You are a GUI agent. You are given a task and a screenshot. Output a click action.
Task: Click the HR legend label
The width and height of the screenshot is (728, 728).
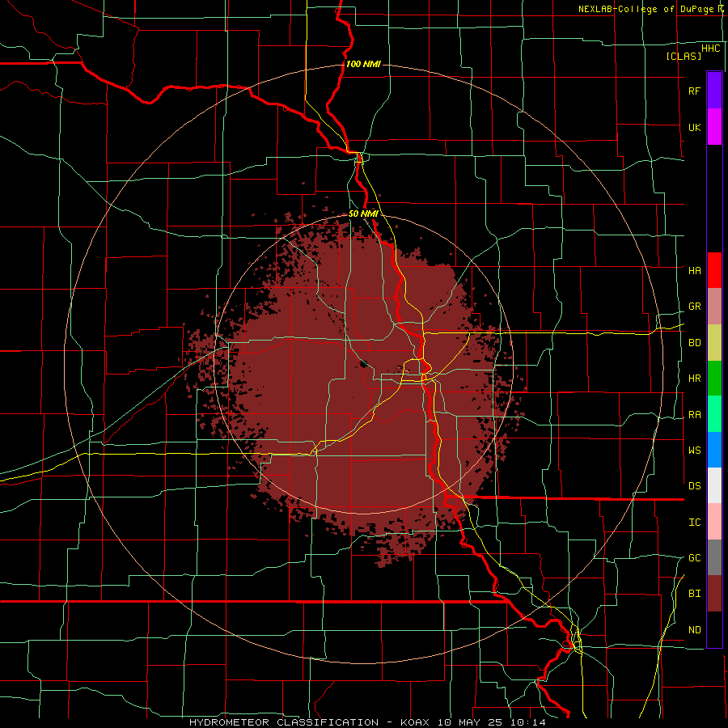(694, 379)
